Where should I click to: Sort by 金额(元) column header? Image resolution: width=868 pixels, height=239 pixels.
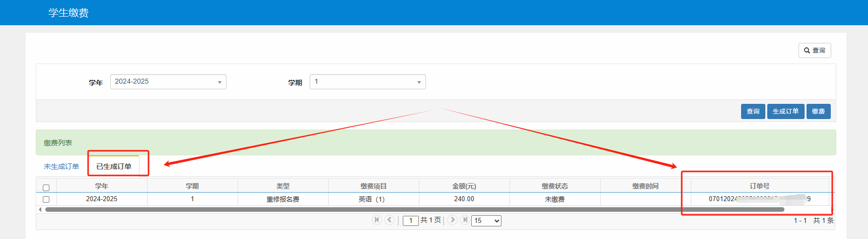tap(464, 186)
